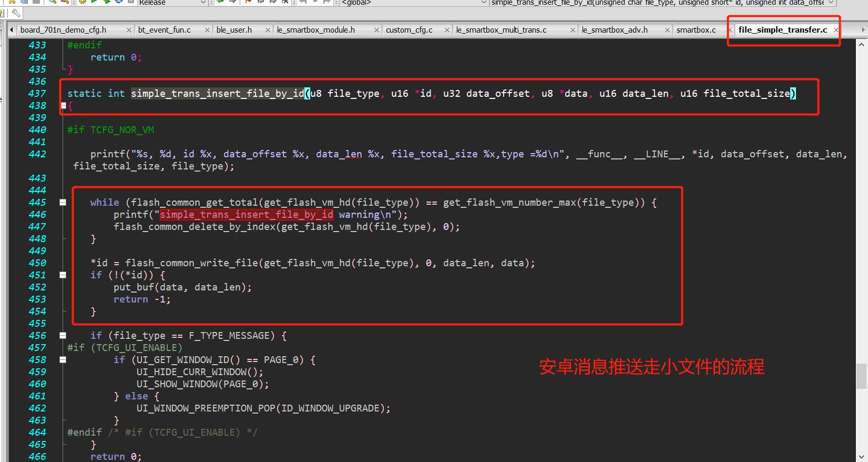Click the UI_SHOW_WINDOW(PAGE_0) statement
This screenshot has height=462, width=868.
tap(203, 384)
